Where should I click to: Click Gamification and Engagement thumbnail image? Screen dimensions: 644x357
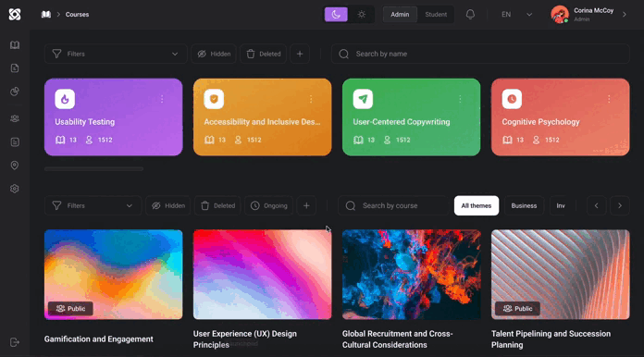114,275
